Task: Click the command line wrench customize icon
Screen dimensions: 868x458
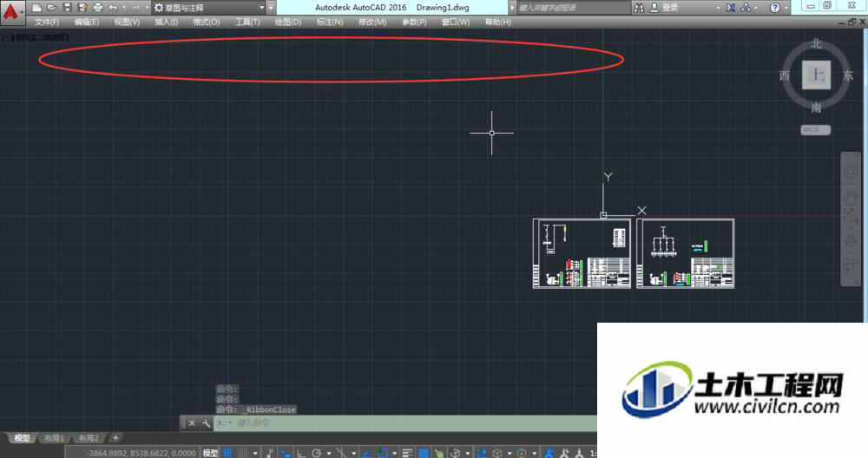Action: pyautogui.click(x=206, y=423)
